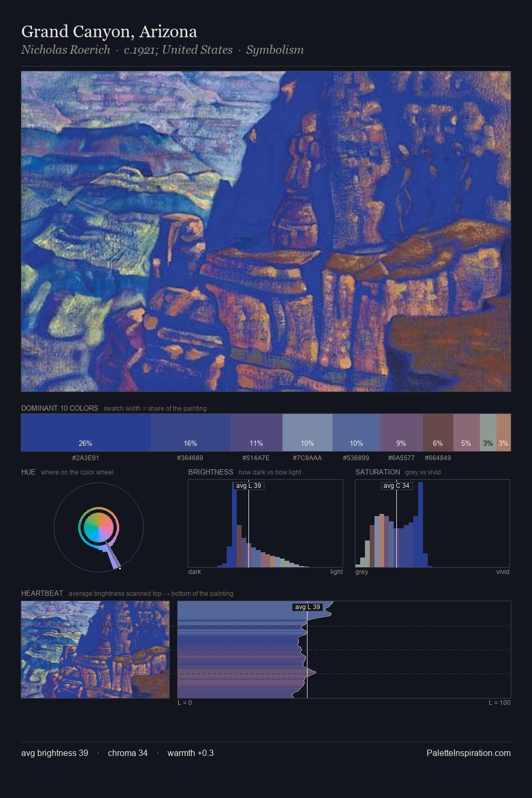Click the "SATURATION" section heading
This screenshot has width=532, height=798.
[378, 472]
